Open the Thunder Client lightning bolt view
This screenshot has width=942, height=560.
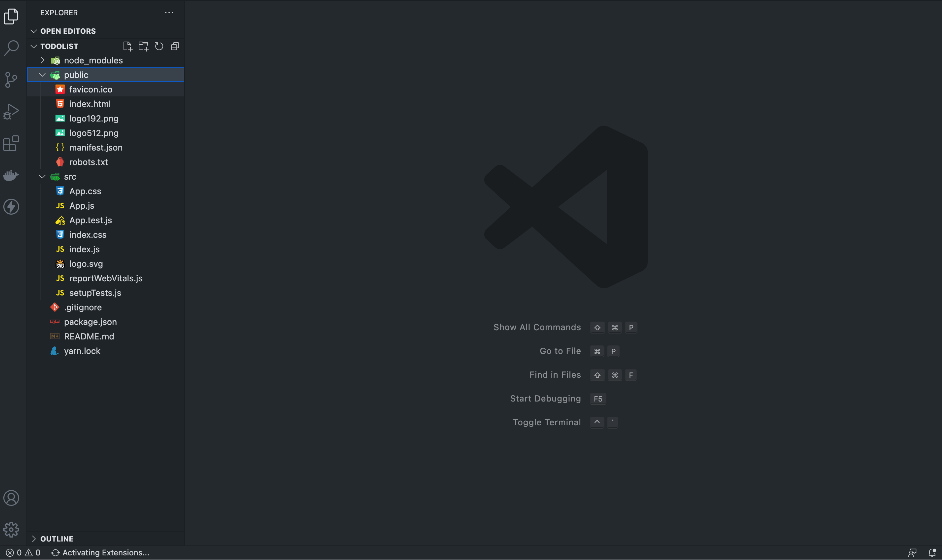pos(11,207)
